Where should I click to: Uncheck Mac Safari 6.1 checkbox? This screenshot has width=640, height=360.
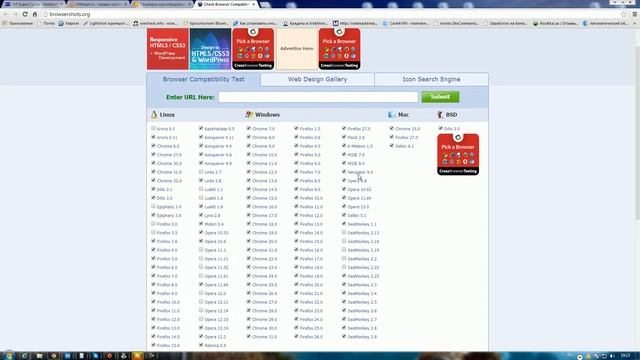pyautogui.click(x=391, y=145)
